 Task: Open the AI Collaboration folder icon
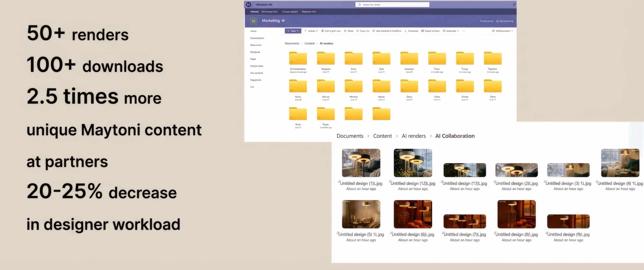[x=298, y=58]
